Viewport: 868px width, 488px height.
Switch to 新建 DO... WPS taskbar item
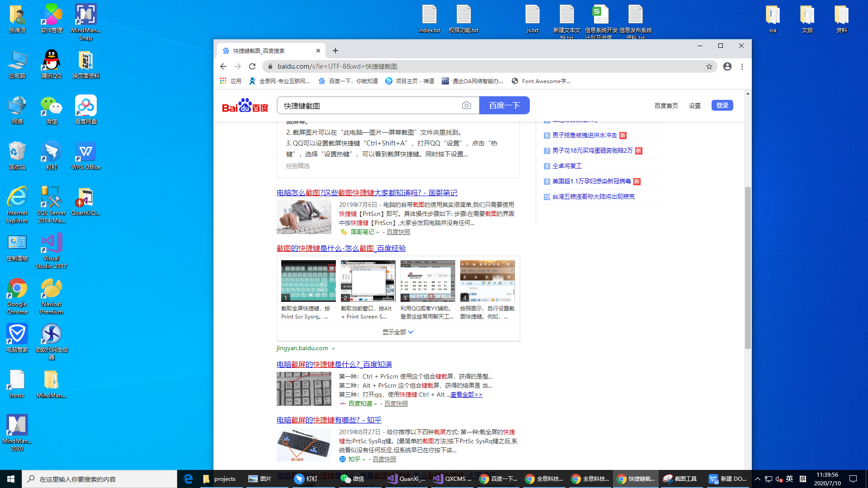pyautogui.click(x=728, y=479)
